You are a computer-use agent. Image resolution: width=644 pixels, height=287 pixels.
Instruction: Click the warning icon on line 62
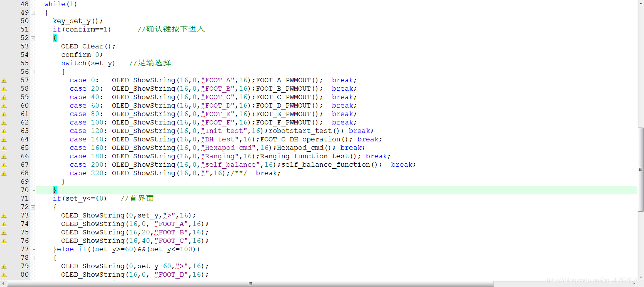click(4, 123)
